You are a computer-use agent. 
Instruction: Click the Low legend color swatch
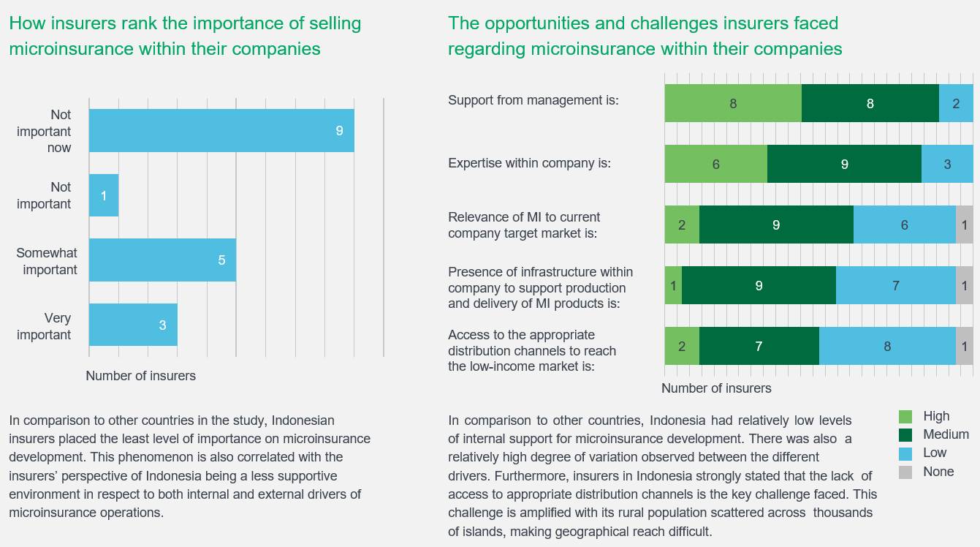click(x=905, y=453)
